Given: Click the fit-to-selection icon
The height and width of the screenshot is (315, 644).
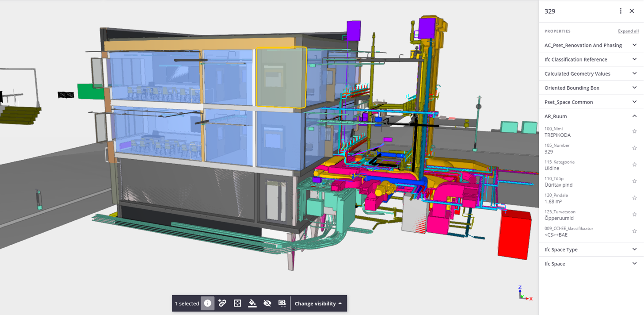Looking at the screenshot, I should [x=237, y=303].
